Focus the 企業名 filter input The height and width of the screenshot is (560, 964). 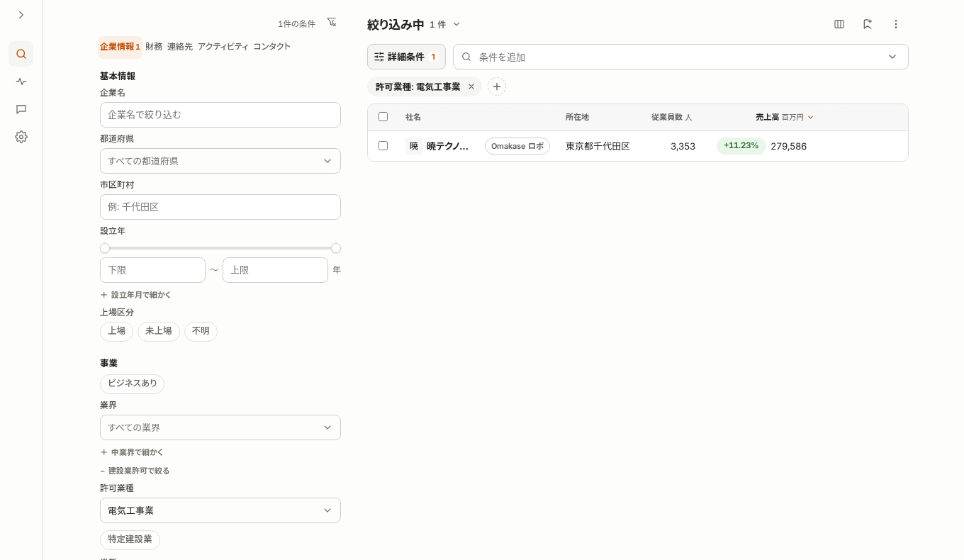point(220,115)
